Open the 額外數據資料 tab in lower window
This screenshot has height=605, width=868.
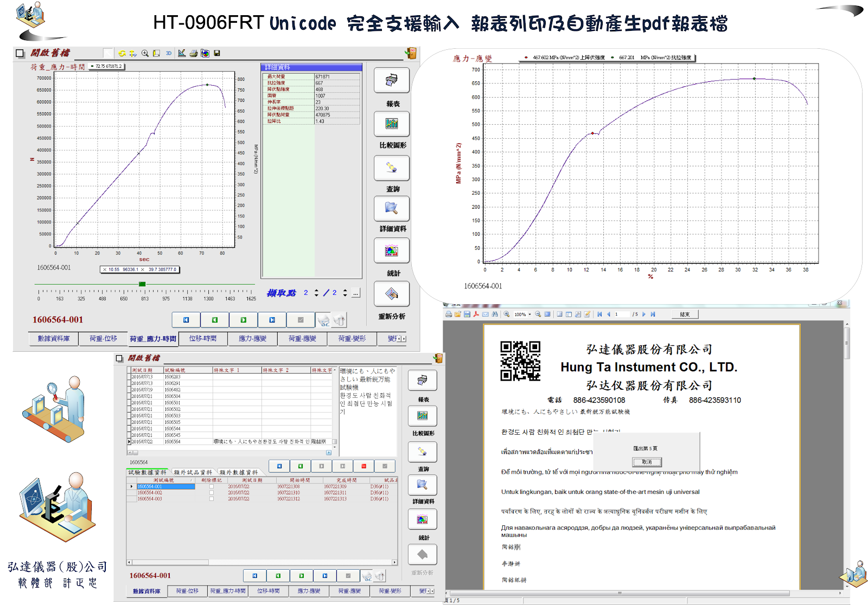(x=239, y=472)
